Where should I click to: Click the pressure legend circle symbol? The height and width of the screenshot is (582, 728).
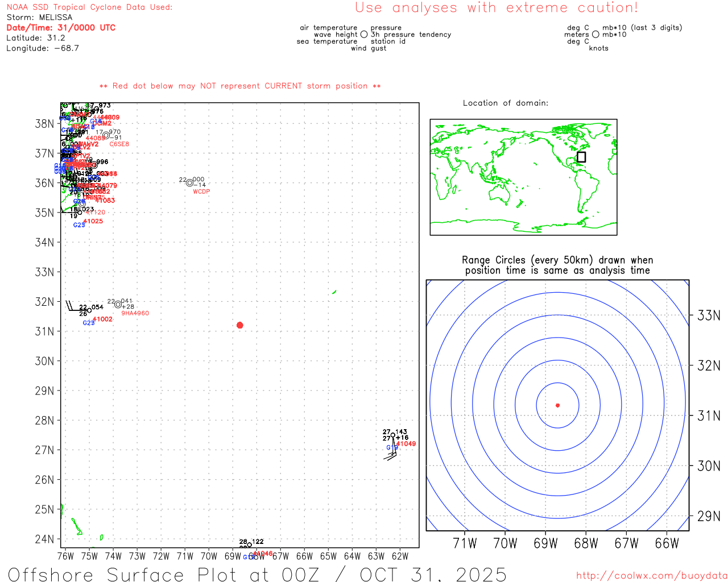[364, 35]
